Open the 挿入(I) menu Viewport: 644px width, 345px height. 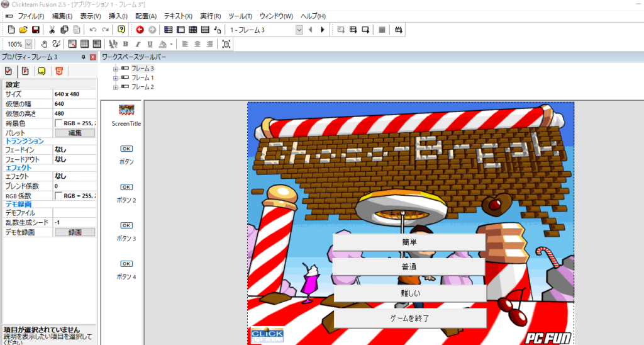[x=118, y=16]
